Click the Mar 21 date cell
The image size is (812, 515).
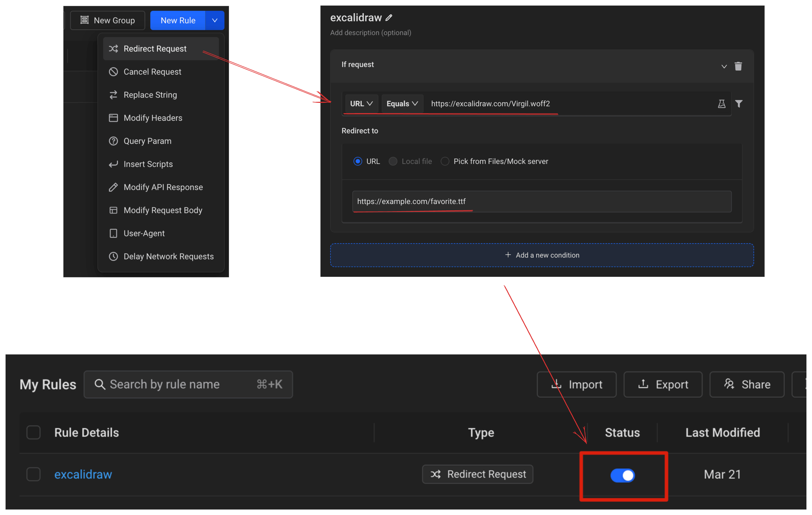point(722,474)
